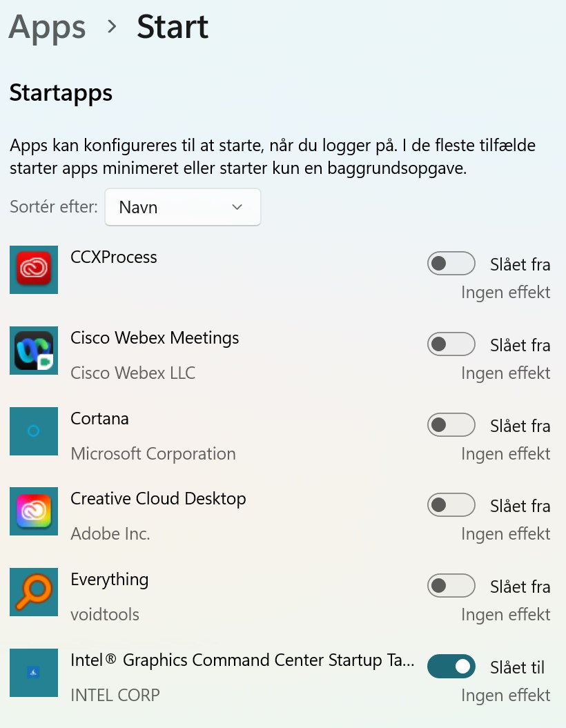Click the Cortana app icon

pos(34,431)
